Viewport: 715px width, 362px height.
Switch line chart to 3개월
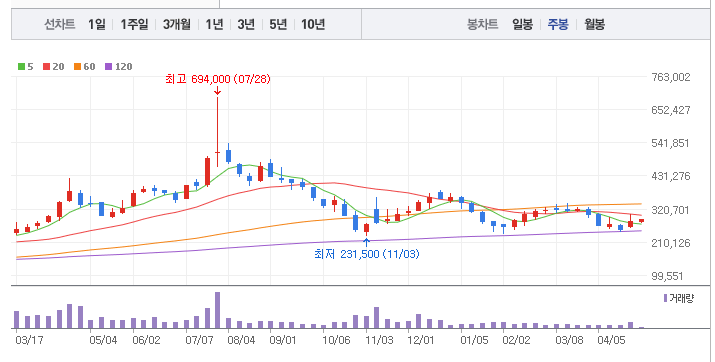click(176, 24)
